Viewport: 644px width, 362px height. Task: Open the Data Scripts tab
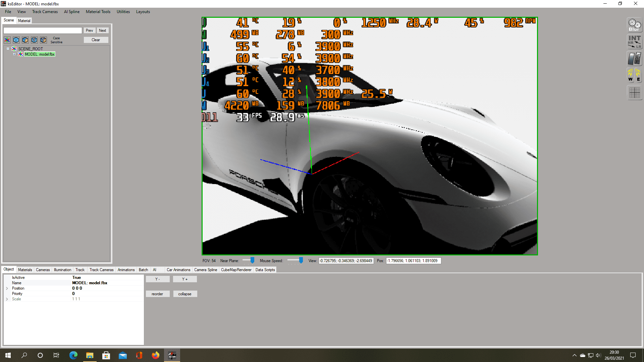coord(265,270)
